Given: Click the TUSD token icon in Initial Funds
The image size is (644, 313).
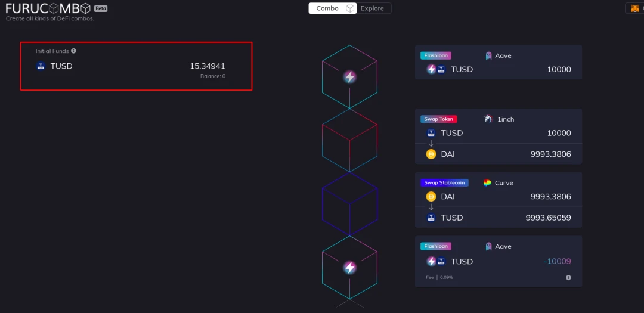Looking at the screenshot, I should click(41, 66).
